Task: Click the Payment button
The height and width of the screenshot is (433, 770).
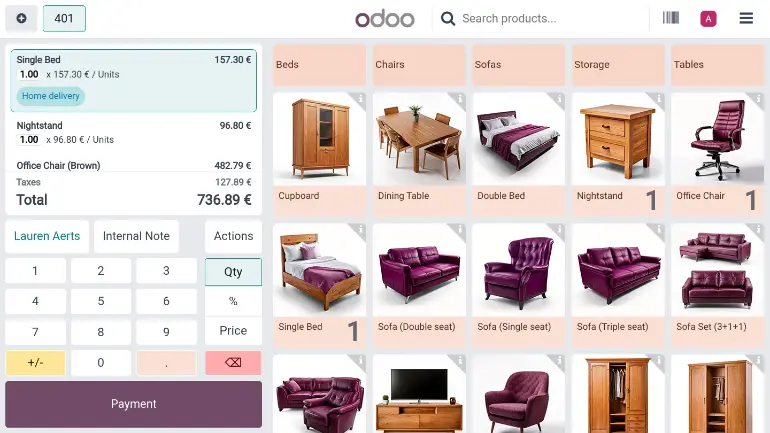Action: [x=134, y=404]
